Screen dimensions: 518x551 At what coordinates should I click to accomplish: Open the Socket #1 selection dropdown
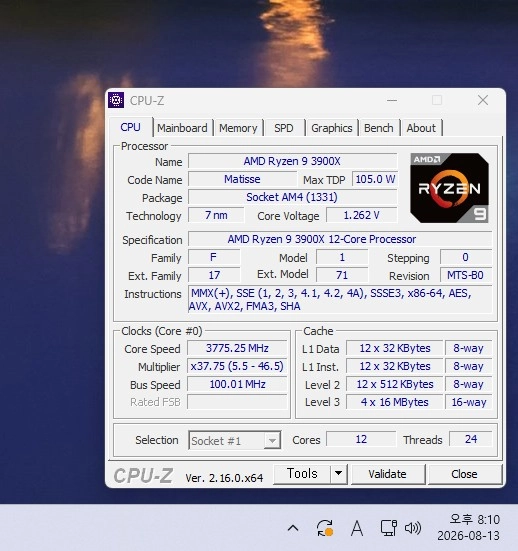pos(234,440)
